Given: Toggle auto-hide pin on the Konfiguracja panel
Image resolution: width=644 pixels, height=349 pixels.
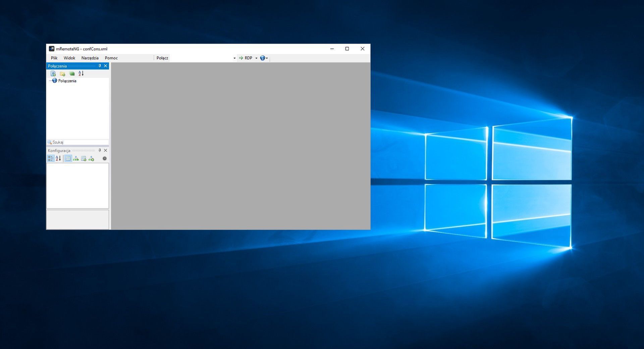Looking at the screenshot, I should [100, 150].
